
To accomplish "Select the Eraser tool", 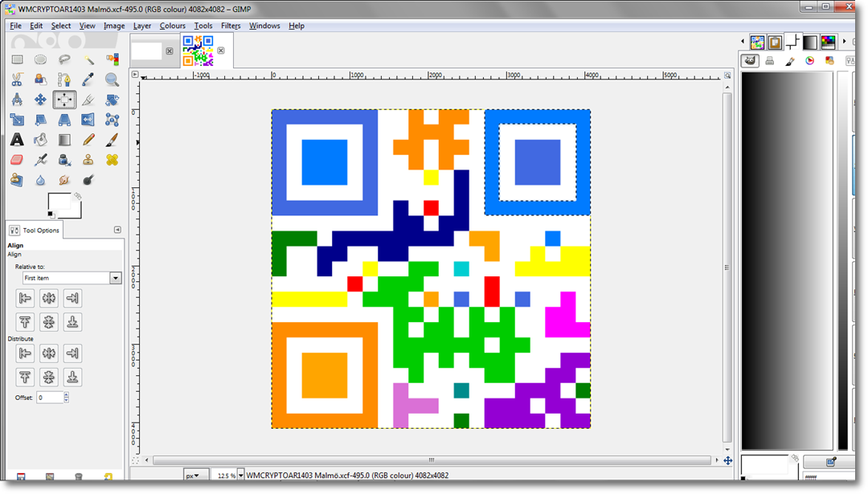I will click(x=17, y=160).
